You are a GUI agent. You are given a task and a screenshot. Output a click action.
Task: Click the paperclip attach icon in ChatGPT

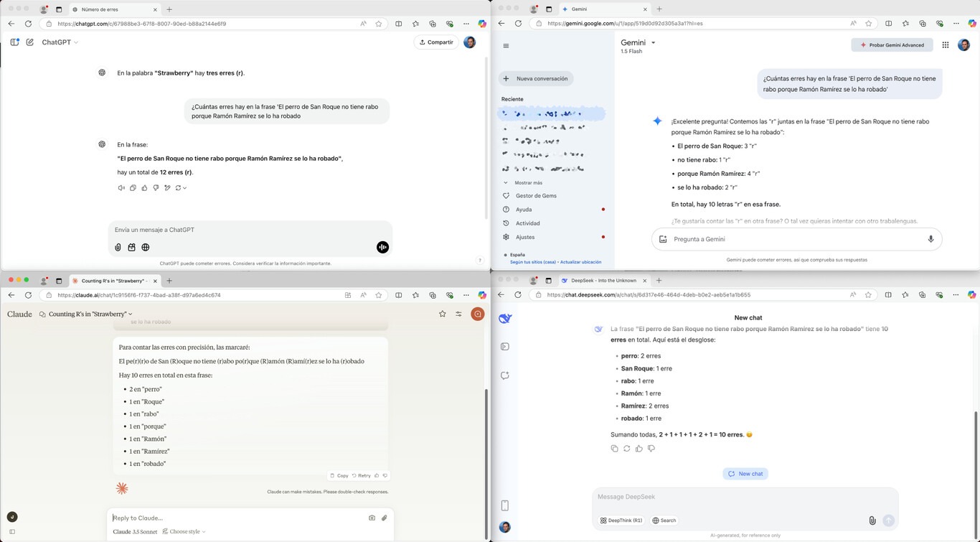tap(118, 247)
